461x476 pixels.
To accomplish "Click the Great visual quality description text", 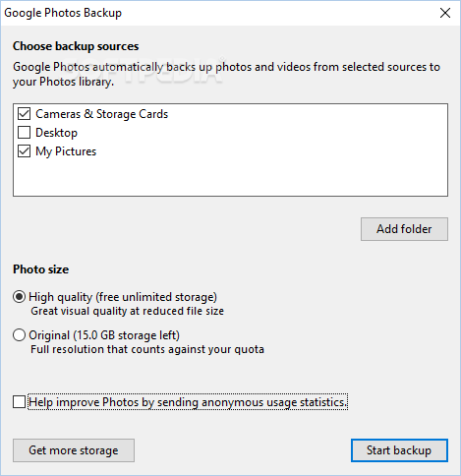I will coord(127,311).
